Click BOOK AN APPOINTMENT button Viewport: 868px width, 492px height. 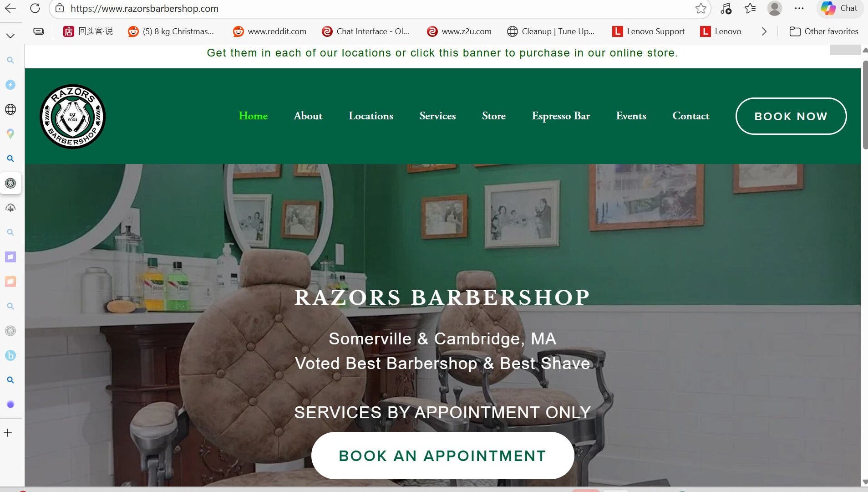point(442,456)
